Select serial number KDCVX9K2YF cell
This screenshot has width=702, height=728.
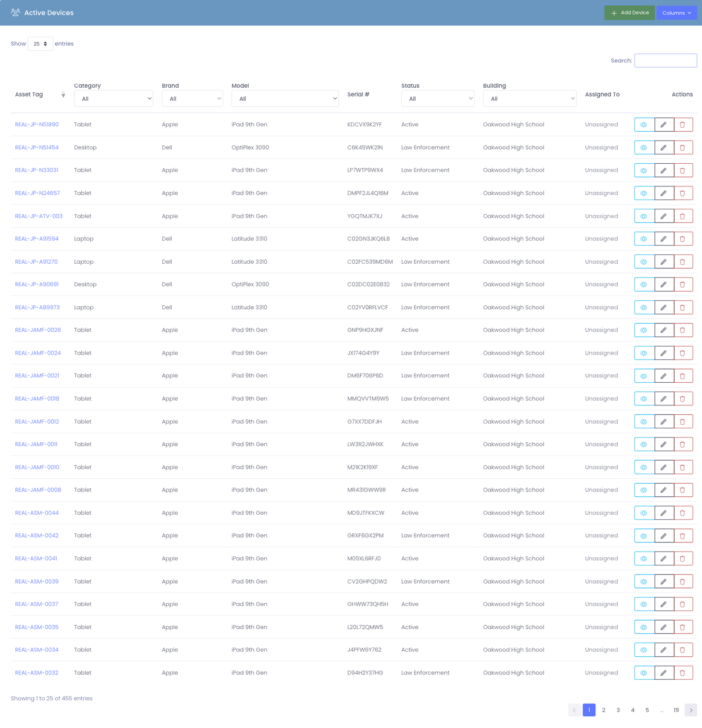tap(365, 125)
